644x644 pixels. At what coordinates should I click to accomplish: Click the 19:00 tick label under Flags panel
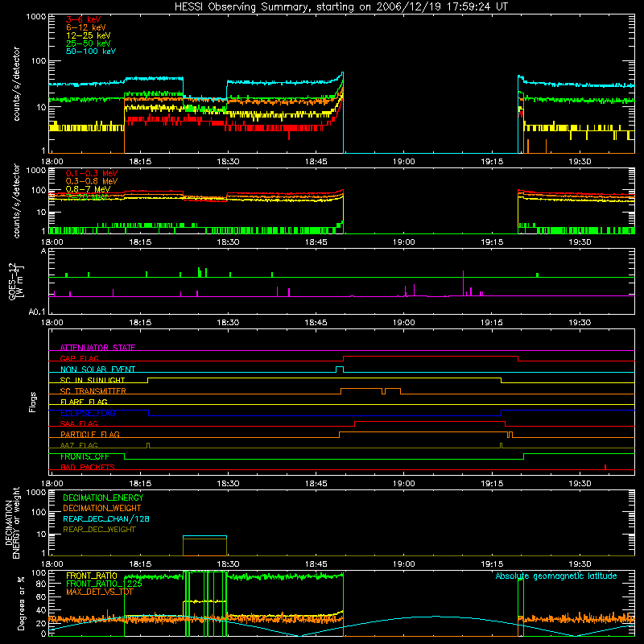(x=404, y=484)
